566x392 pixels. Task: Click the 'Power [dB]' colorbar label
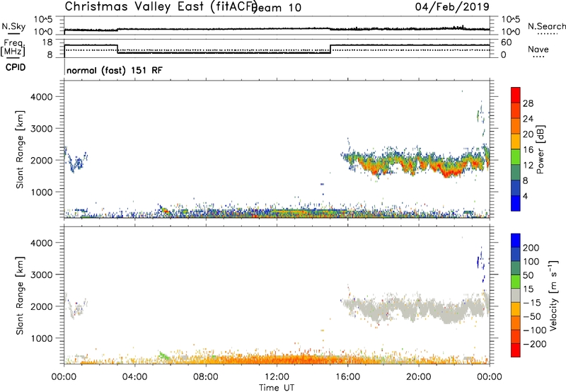click(540, 149)
